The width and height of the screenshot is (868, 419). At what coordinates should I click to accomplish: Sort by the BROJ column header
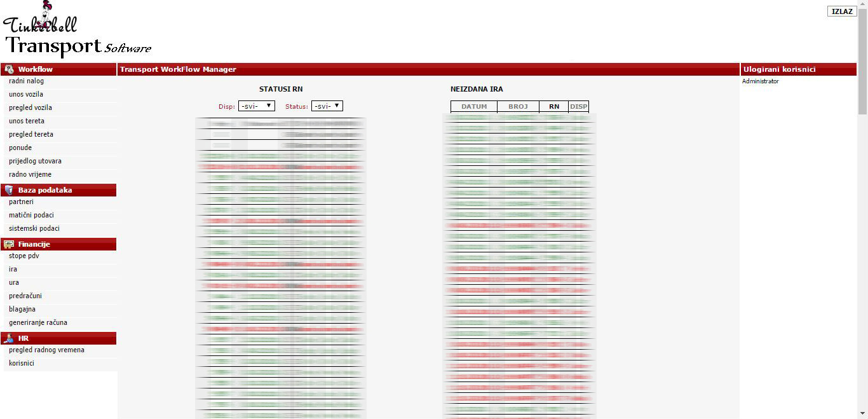pos(518,107)
